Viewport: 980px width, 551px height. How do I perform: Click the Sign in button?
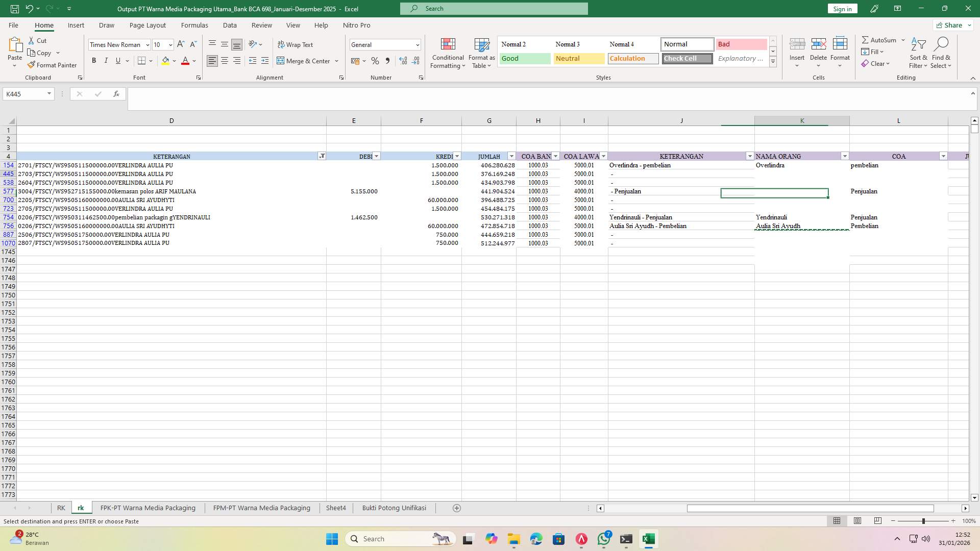pos(842,9)
